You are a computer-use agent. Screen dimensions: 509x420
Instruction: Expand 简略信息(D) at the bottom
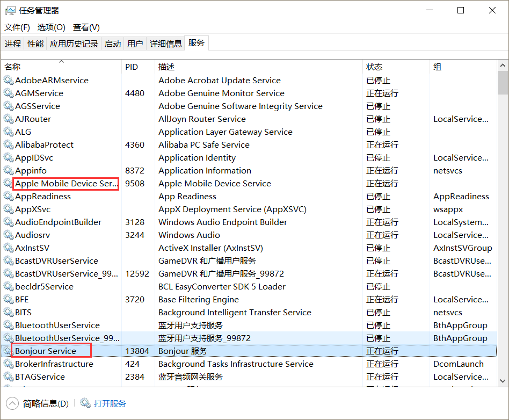(12, 403)
